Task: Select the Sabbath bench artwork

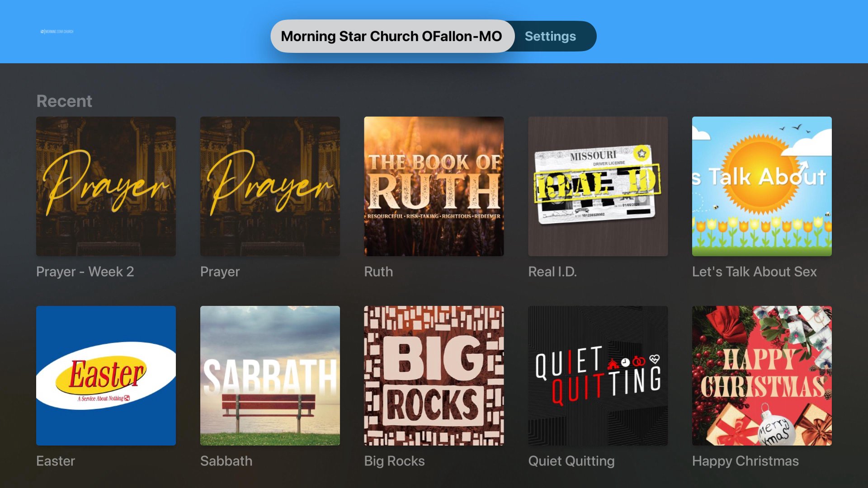Action: click(270, 375)
